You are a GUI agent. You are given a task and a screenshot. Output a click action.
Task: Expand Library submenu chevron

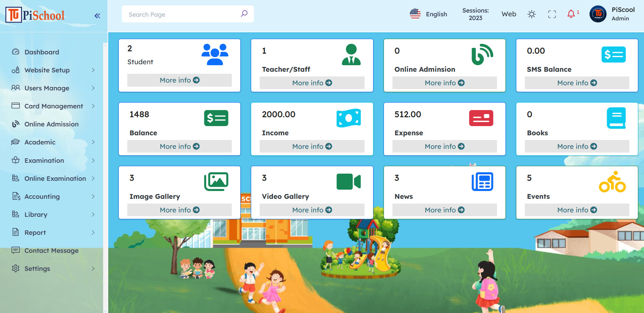[x=93, y=214]
